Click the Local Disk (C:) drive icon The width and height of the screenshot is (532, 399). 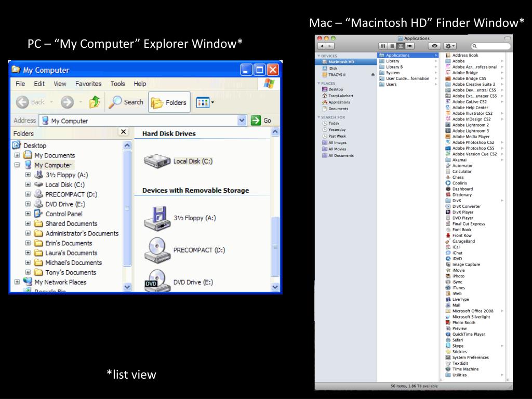157,161
